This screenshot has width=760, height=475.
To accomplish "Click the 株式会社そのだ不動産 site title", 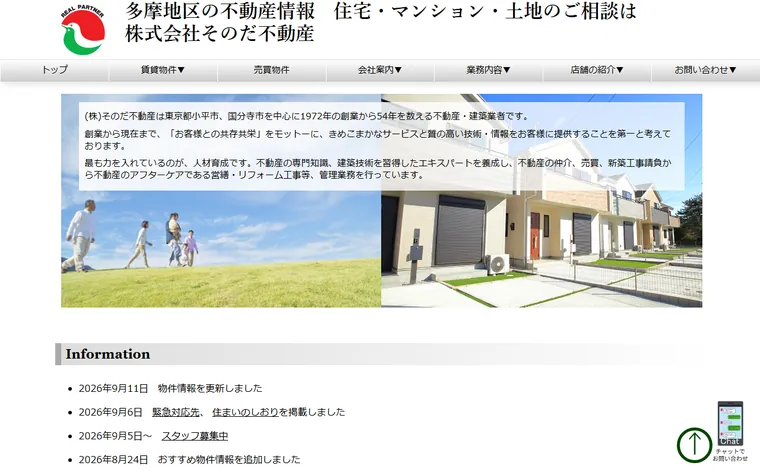I will coord(220,33).
